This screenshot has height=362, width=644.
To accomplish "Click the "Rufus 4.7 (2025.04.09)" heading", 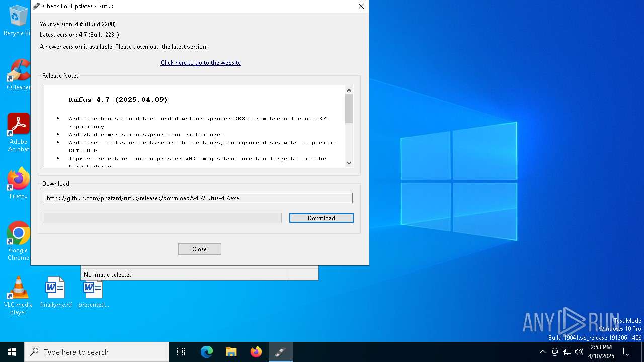I will (118, 100).
